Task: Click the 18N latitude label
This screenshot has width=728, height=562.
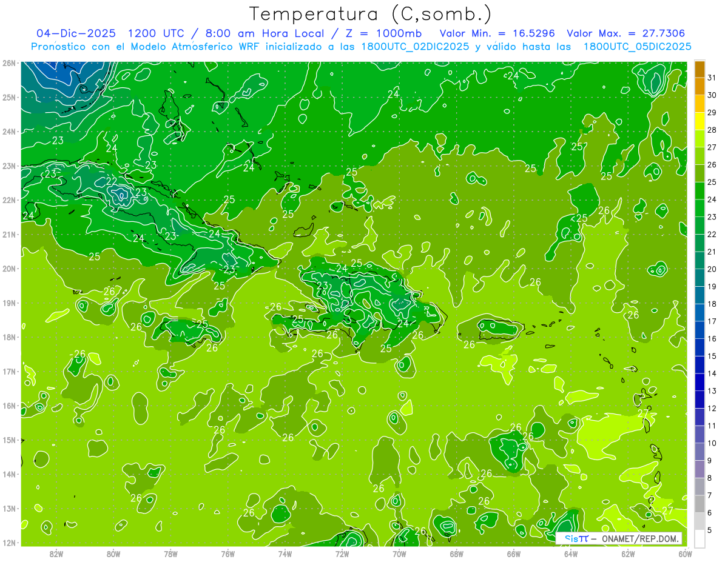Action: point(8,337)
